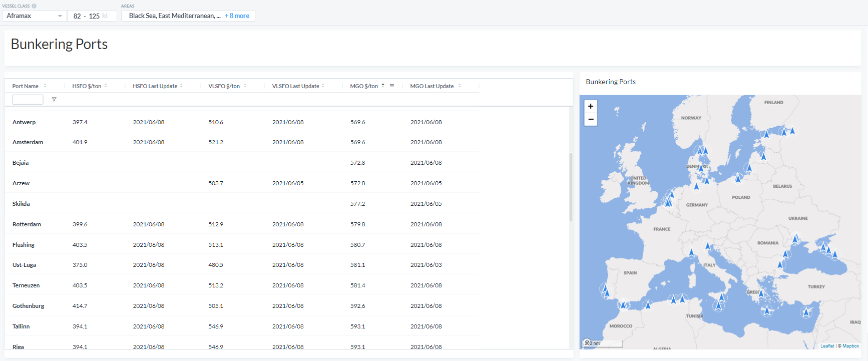Click Antwerp's HSFO price 397.4
Viewport: 868px width, 361px height.
80,122
